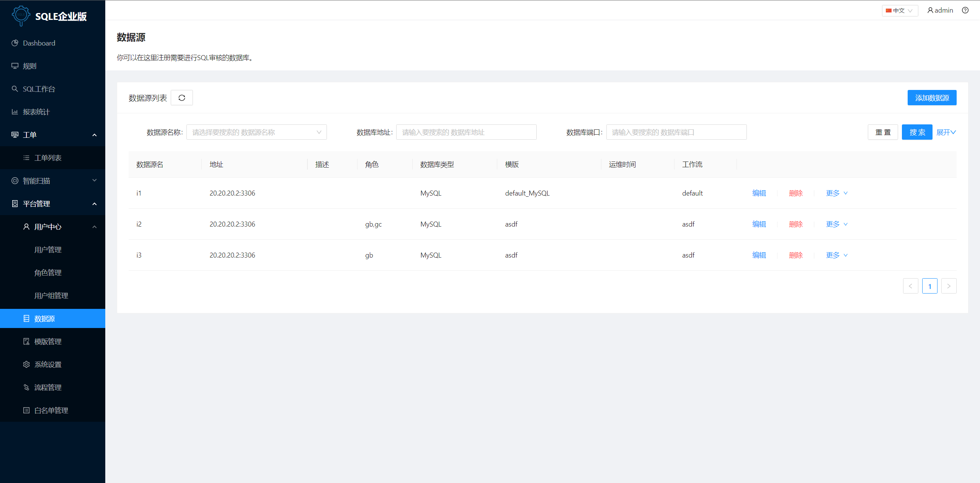
Task: Open 用户组管理
Action: click(x=52, y=295)
